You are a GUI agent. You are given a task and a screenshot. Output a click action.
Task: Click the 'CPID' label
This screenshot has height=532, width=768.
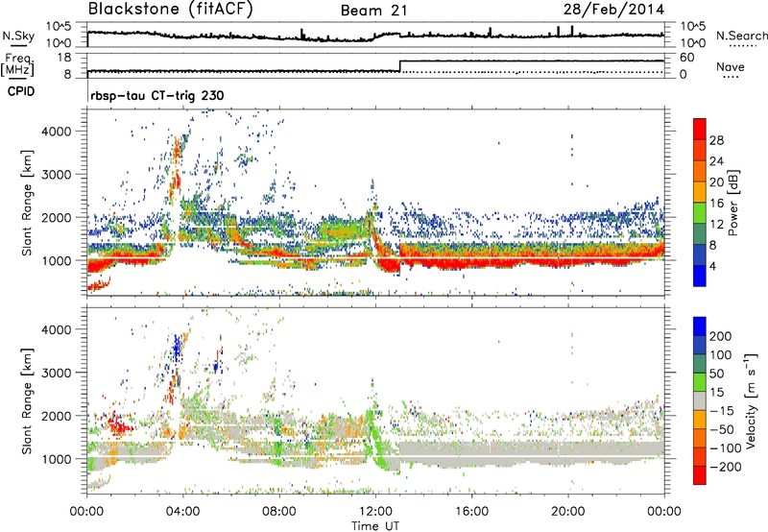21,91
